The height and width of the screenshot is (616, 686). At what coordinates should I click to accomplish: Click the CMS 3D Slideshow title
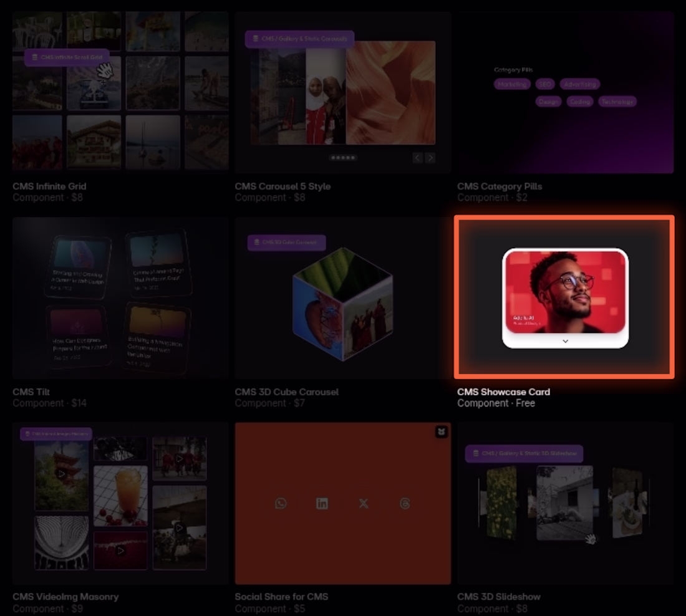point(499,597)
